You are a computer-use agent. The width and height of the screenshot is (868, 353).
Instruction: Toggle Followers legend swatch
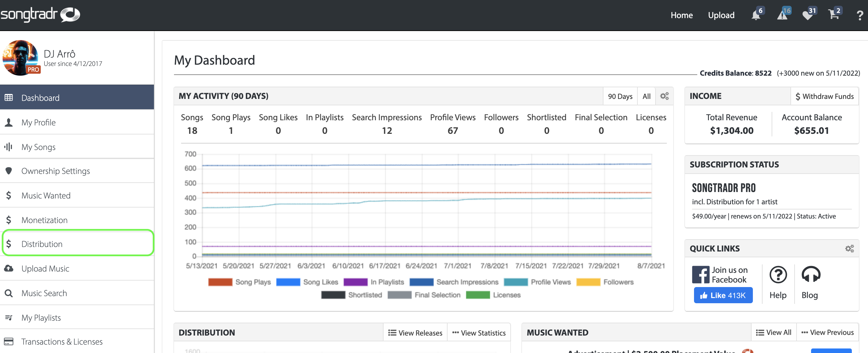[x=588, y=282]
